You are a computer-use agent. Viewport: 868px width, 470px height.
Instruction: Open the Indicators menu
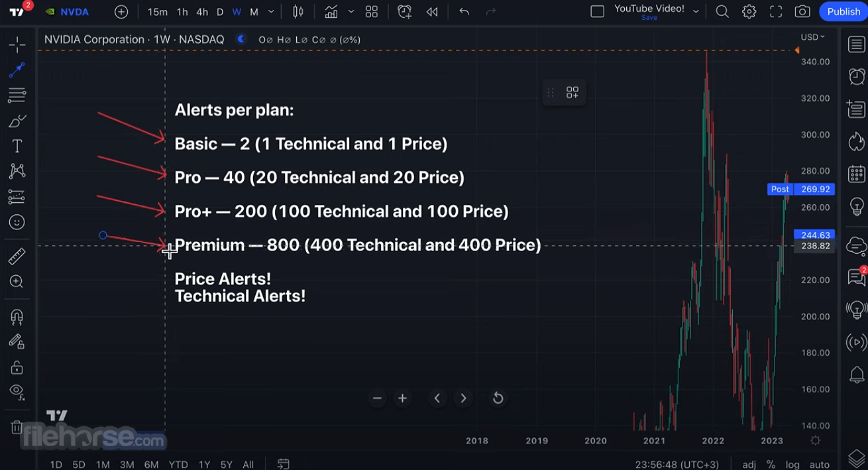[331, 12]
